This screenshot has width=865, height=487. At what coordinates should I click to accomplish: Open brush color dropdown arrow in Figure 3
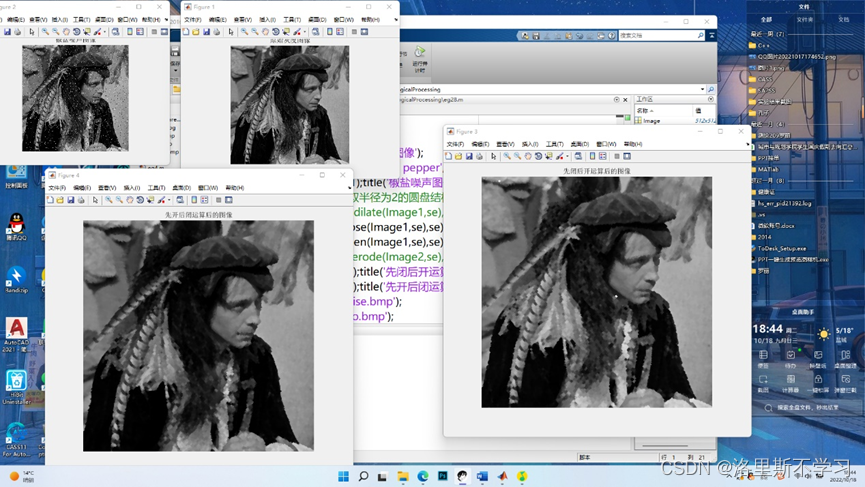pos(568,156)
